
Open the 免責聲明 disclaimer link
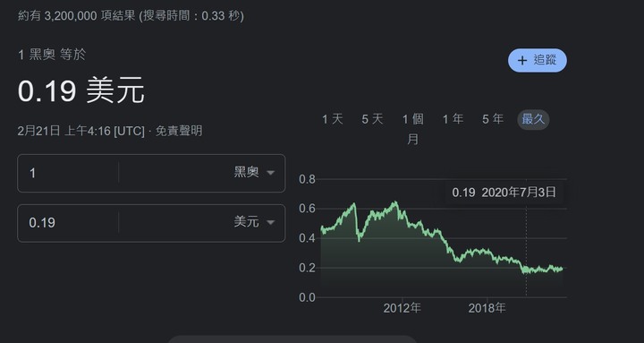pyautogui.click(x=179, y=131)
